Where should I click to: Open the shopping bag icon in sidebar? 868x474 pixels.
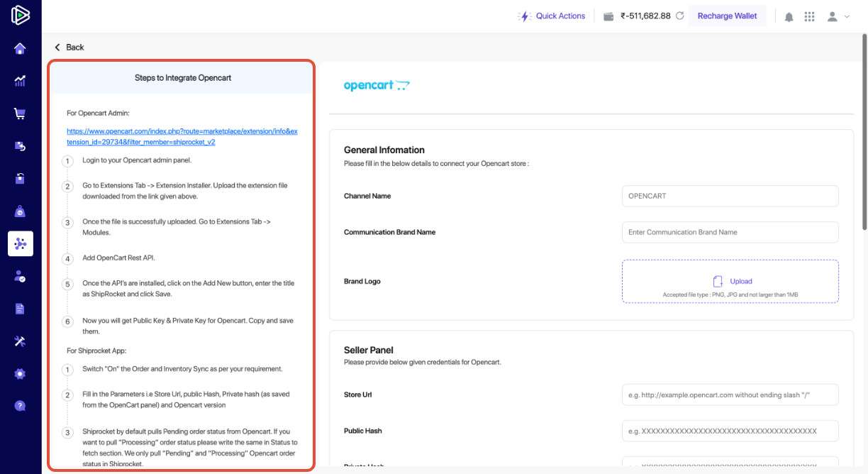point(20,178)
